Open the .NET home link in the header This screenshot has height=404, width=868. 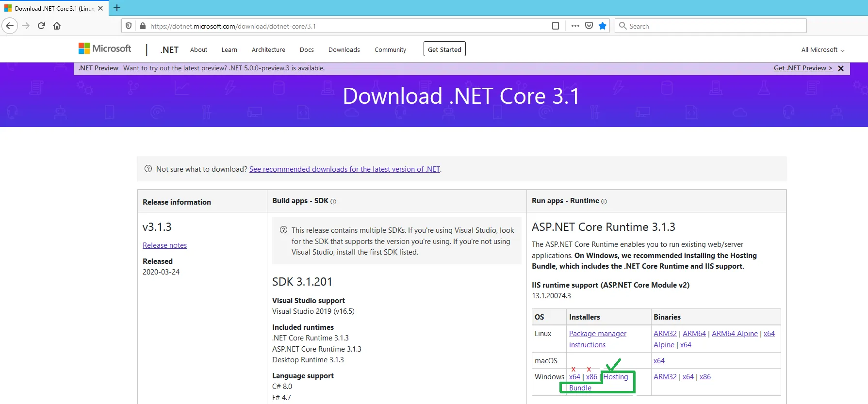pyautogui.click(x=169, y=49)
